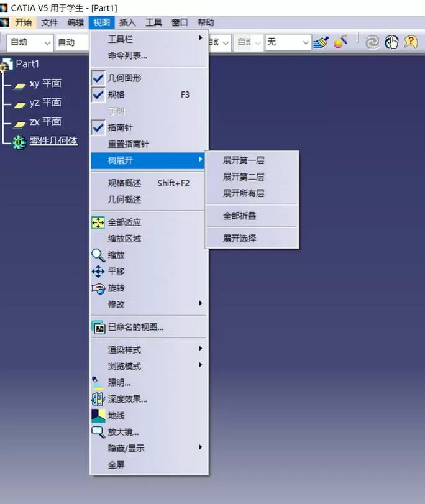This screenshot has height=504, width=425.
Task: Choose 几何概述 entry
Action: click(x=149, y=199)
